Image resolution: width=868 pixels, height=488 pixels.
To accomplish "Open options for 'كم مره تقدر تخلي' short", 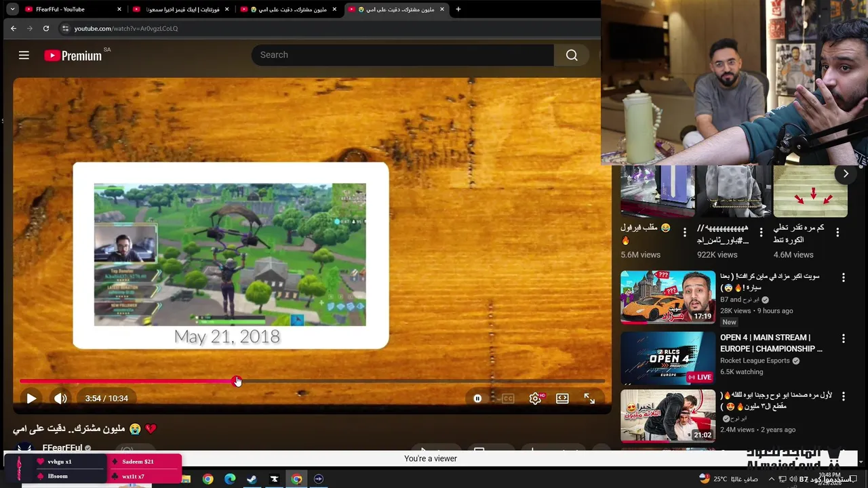I will [x=837, y=232].
